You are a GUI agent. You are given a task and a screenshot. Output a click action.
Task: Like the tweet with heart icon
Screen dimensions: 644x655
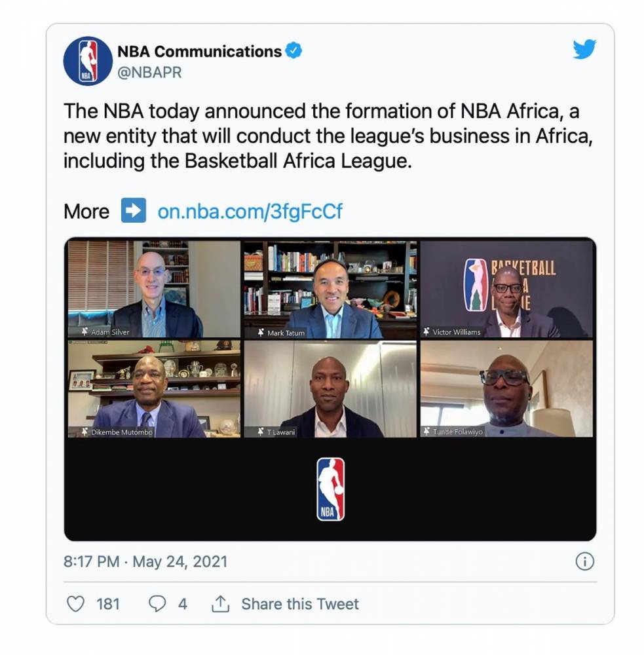75,604
